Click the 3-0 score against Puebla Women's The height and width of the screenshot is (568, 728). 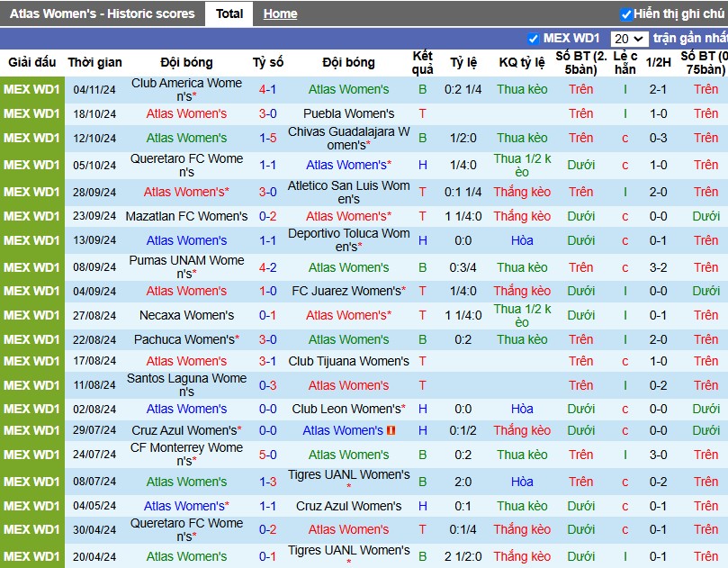pos(267,113)
